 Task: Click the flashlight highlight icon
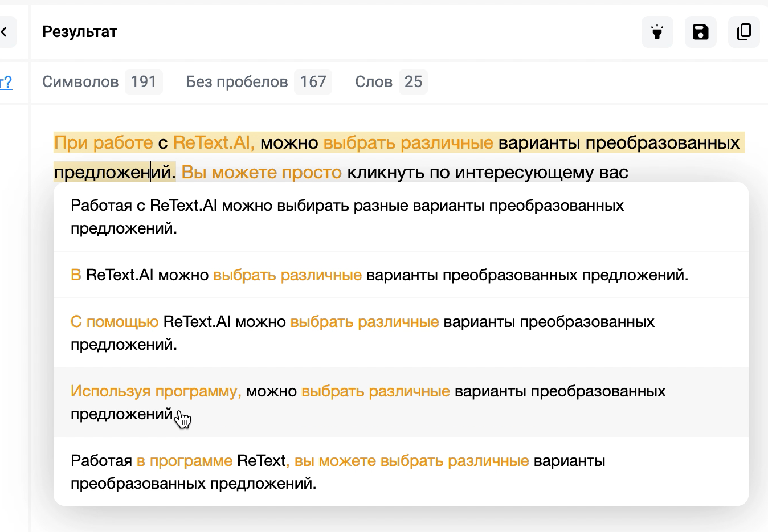(657, 32)
